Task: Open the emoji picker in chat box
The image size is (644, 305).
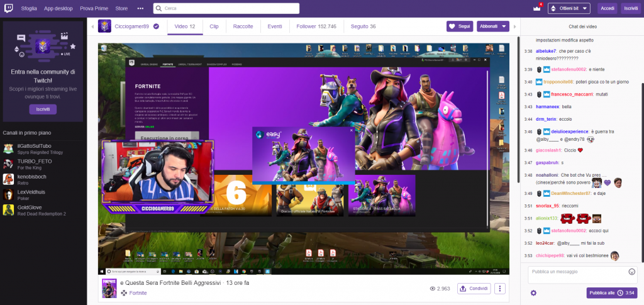Action: (x=631, y=272)
